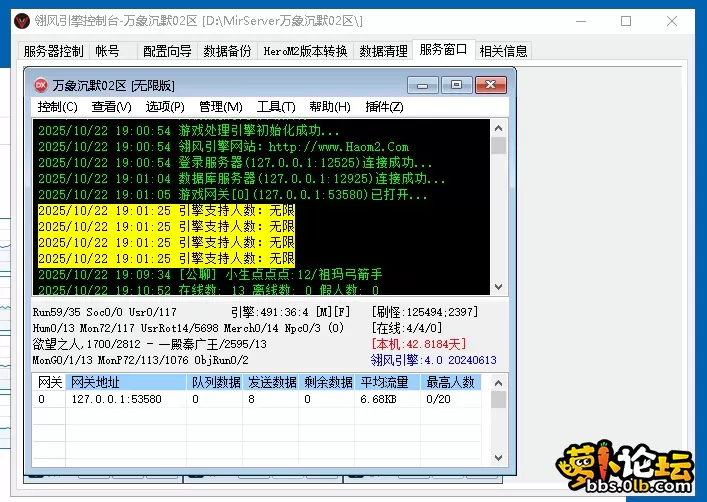Click the blue 领风引擎:4.0 20240613 version text

[x=434, y=360]
